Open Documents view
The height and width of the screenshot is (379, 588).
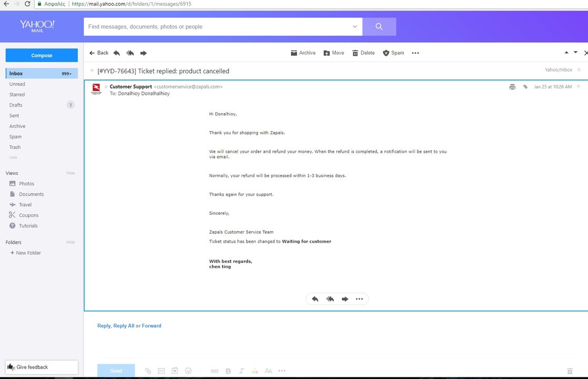(27, 194)
